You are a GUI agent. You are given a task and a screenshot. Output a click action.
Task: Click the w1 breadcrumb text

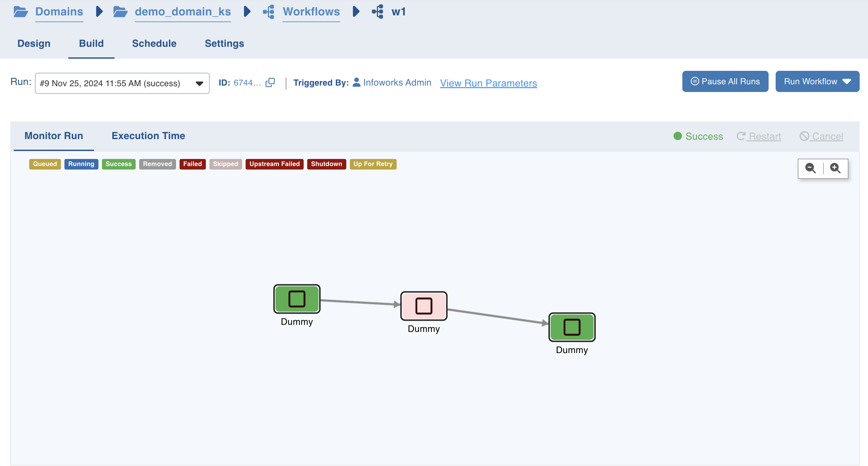[399, 12]
